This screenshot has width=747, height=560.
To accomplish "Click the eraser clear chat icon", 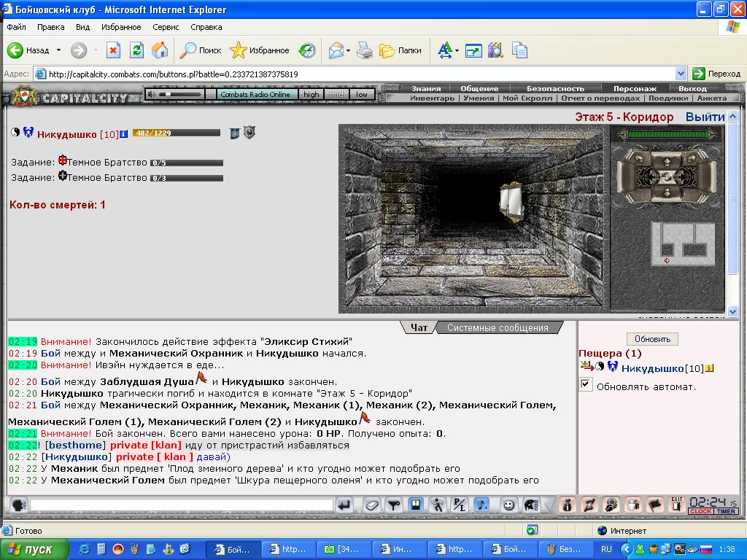I will coord(371,505).
